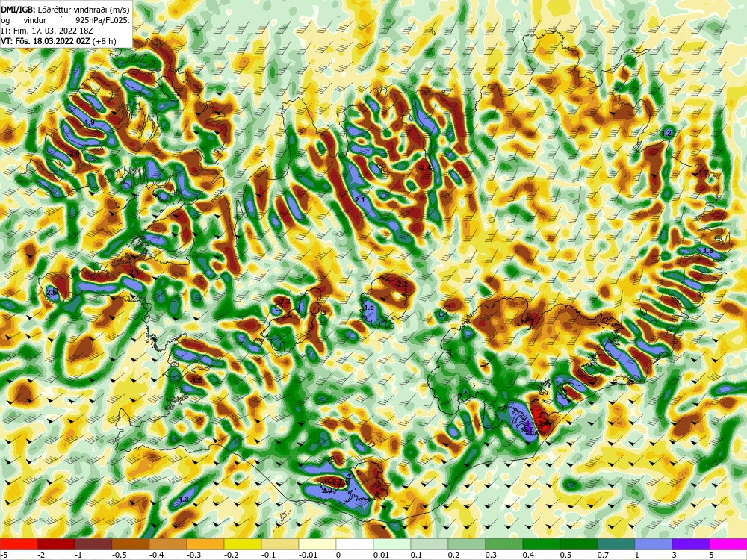Click the medium green legend swatch at 0.3
This screenshot has width=747, height=560.
click(504, 544)
